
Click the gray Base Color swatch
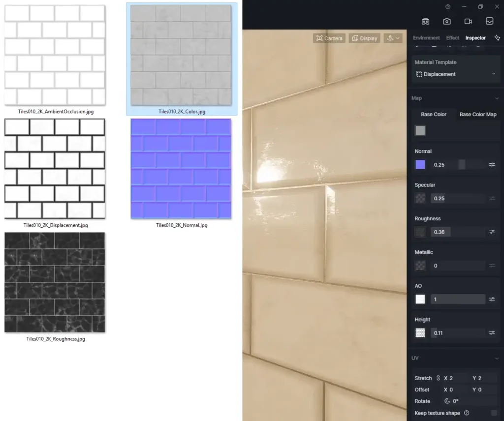coord(420,131)
